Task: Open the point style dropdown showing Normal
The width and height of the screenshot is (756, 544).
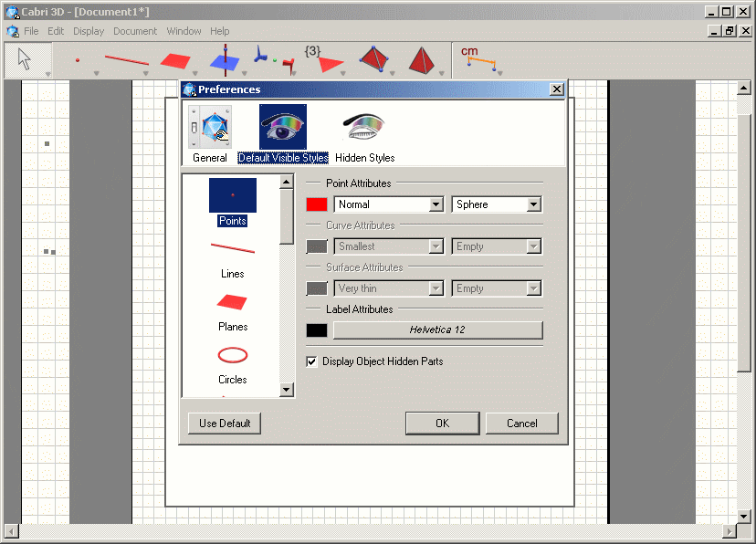Action: [436, 204]
